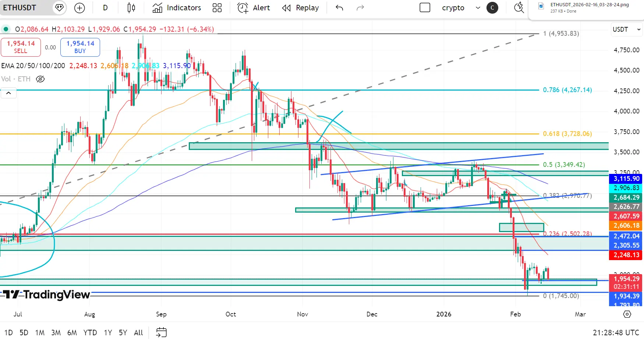Click the blue 3,115.90 price-axis label
This screenshot has width=644, height=343.
[626, 179]
